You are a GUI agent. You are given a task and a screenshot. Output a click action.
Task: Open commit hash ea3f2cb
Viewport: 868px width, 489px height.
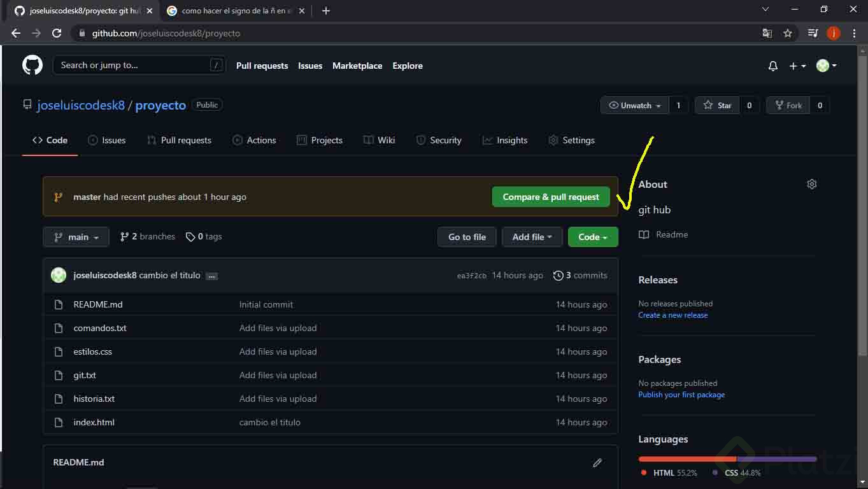(471, 276)
